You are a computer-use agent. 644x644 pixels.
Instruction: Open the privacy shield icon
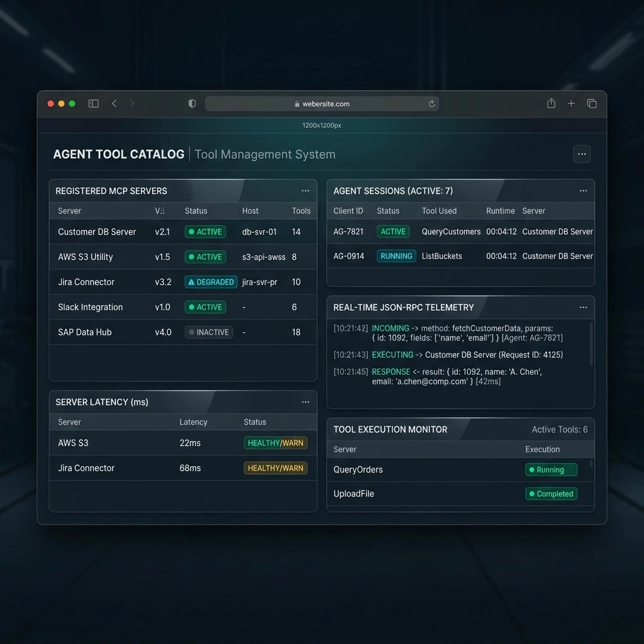click(192, 104)
